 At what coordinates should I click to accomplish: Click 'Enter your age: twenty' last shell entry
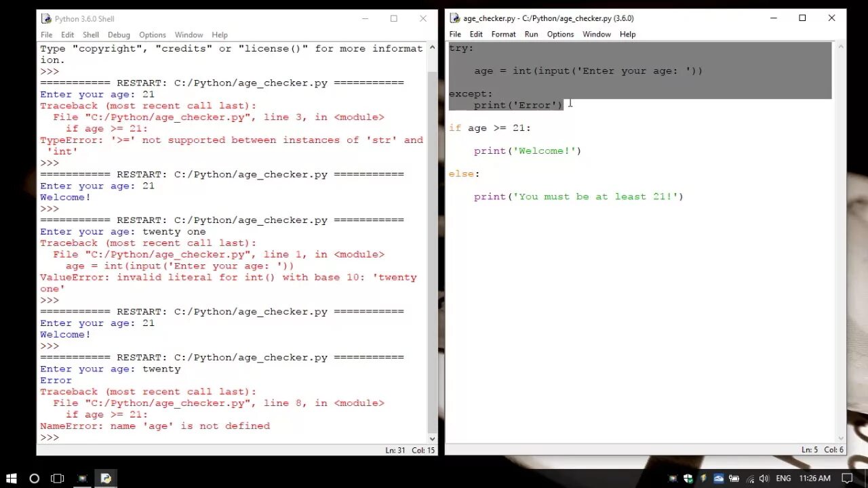110,369
